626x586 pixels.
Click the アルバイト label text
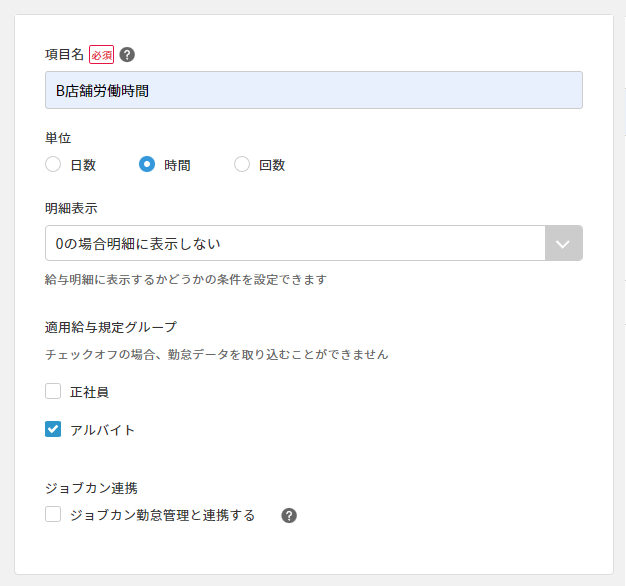(x=102, y=431)
